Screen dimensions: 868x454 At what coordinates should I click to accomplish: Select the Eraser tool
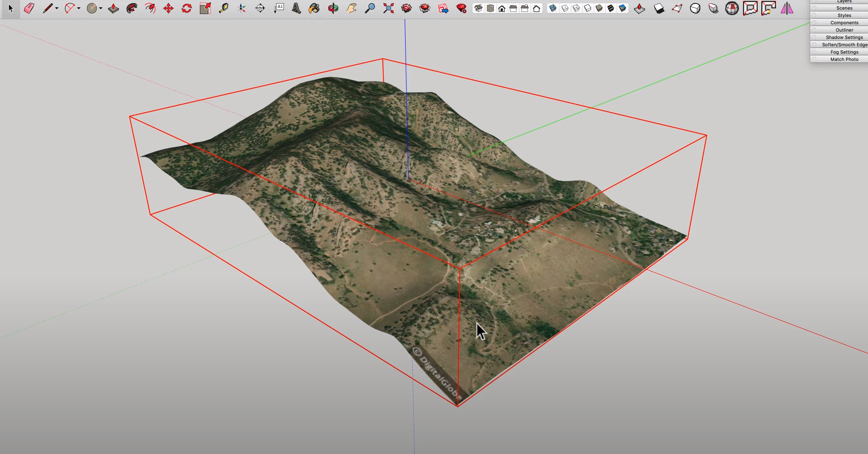pyautogui.click(x=29, y=8)
